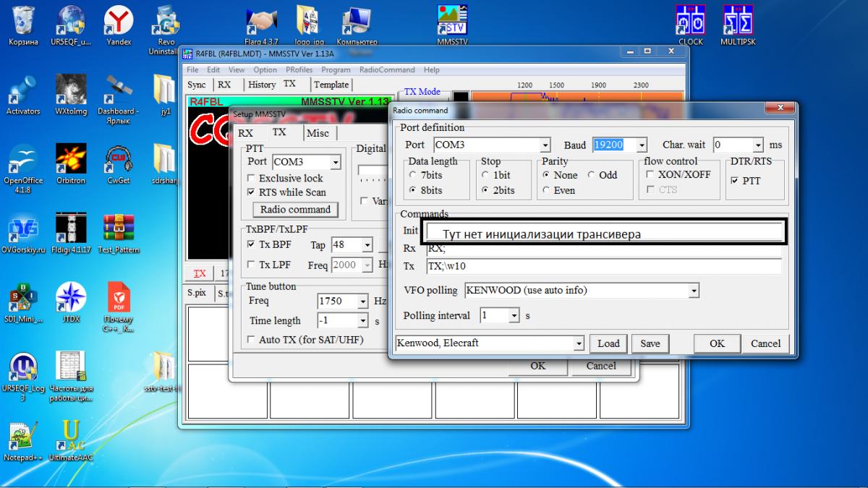Open the CLOCK desktop icon
The width and height of the screenshot is (868, 488).
[690, 22]
